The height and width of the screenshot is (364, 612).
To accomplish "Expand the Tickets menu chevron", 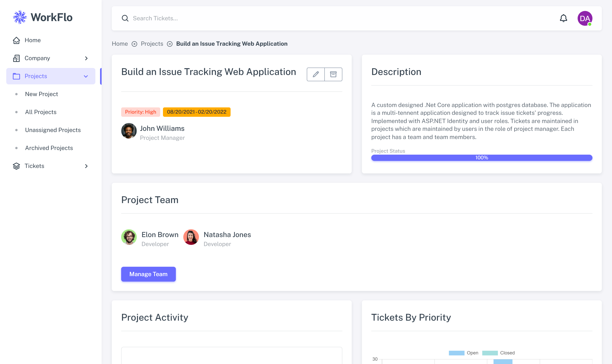I will point(86,166).
